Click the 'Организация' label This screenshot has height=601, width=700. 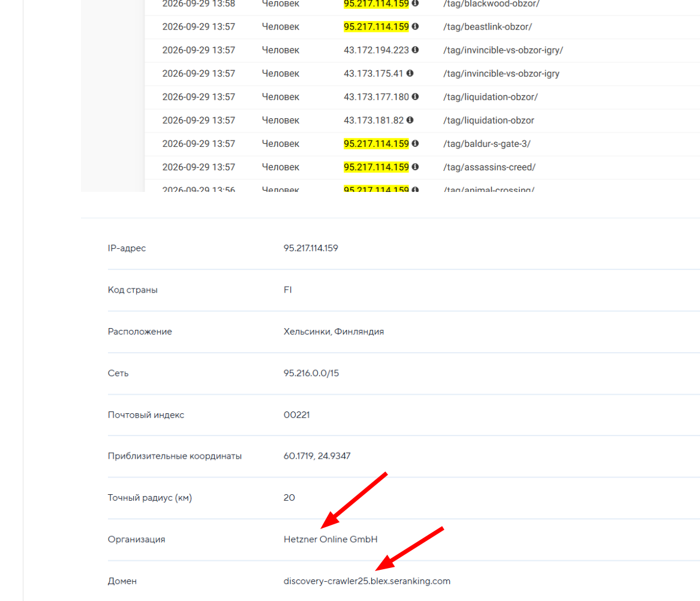pyautogui.click(x=137, y=539)
